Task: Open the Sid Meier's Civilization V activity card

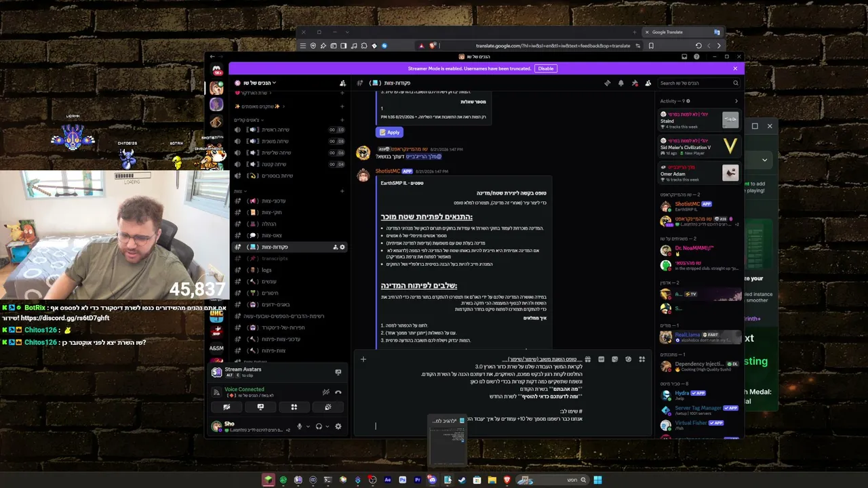Action: (x=699, y=146)
